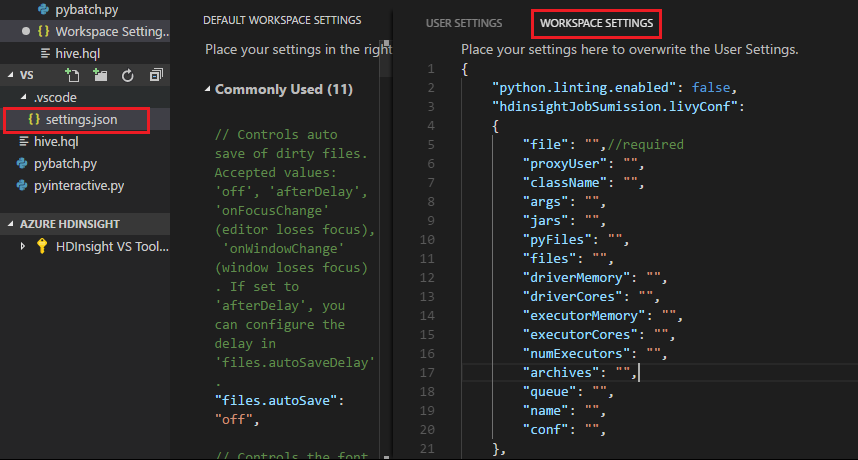Collapse the VS folder section
Screen dimensions: 858x460
click(x=11, y=75)
